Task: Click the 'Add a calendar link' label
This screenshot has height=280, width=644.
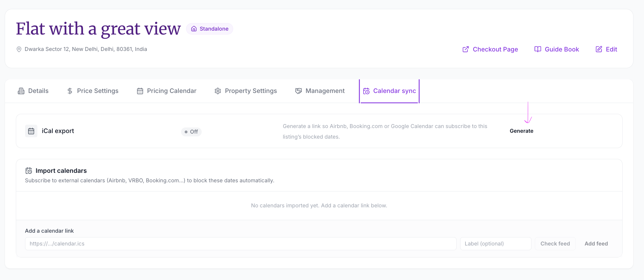Action: point(49,231)
